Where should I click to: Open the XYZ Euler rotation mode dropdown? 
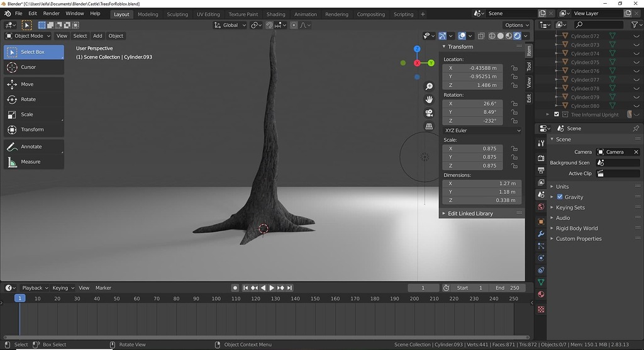click(483, 130)
